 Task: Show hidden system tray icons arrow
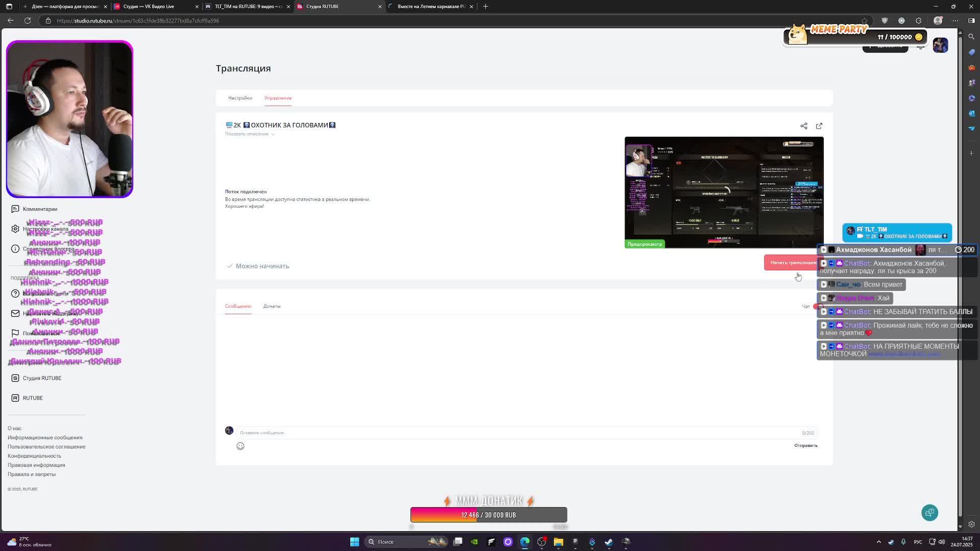878,542
